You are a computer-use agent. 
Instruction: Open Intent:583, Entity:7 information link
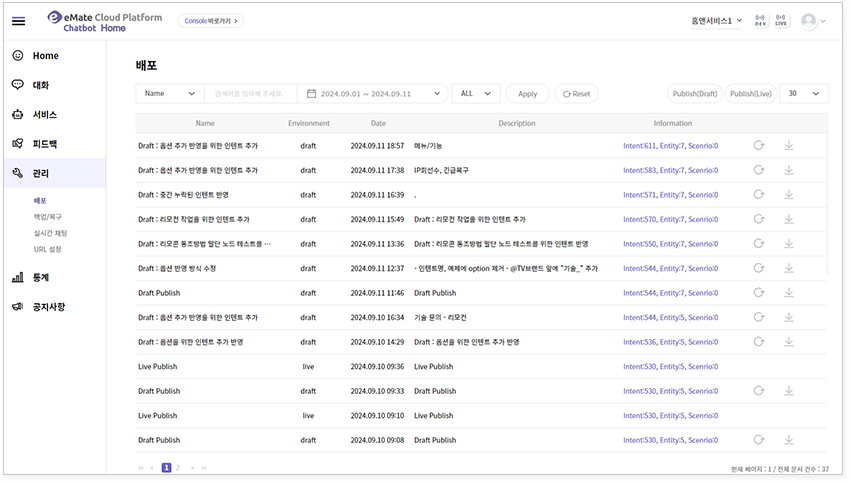pyautogui.click(x=671, y=170)
